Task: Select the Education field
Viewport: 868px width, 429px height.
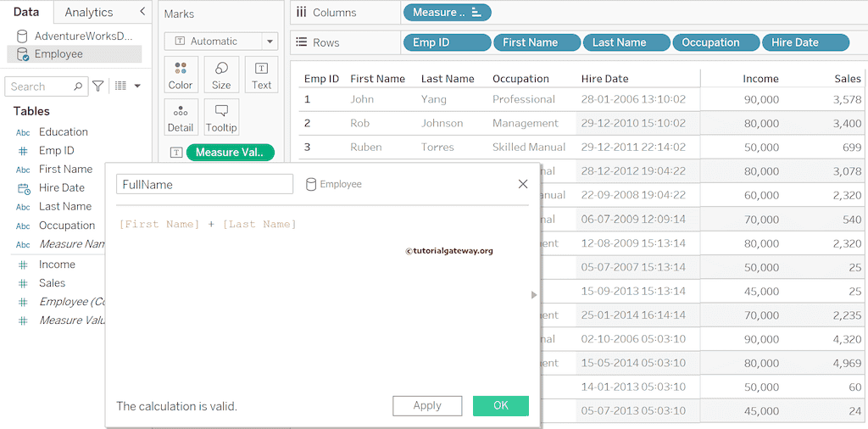Action: tap(63, 131)
